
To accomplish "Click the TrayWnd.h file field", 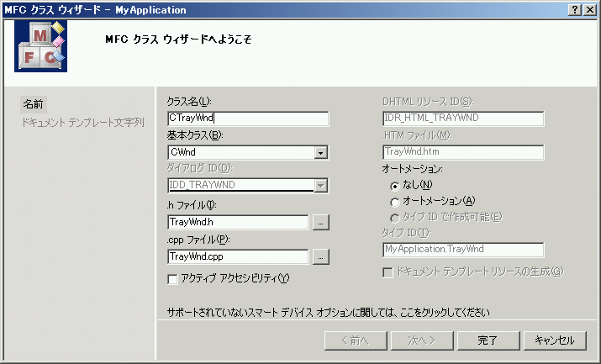I will [x=238, y=222].
